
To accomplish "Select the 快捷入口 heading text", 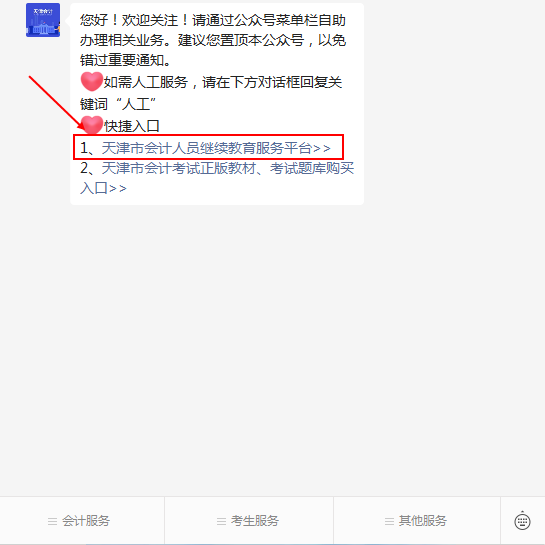I will tap(132, 126).
